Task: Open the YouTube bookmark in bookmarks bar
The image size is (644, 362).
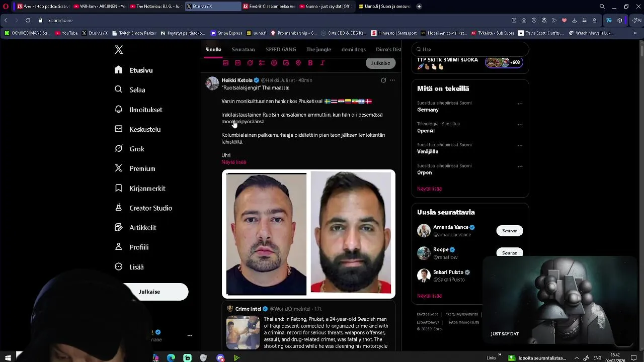Action: 66,33
